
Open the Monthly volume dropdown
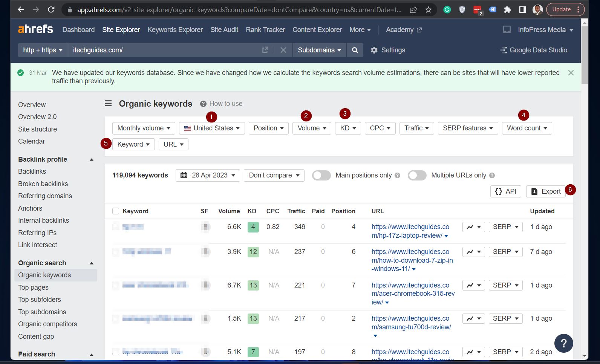tap(144, 128)
